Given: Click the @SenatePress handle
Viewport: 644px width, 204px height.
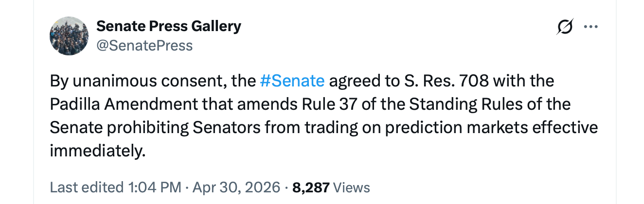Looking at the screenshot, I should coord(144,46).
